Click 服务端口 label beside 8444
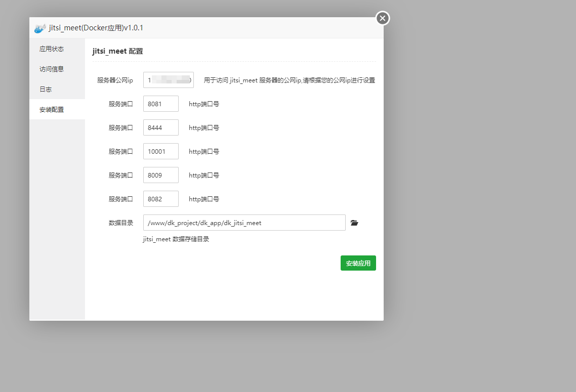576x392 pixels. click(121, 128)
